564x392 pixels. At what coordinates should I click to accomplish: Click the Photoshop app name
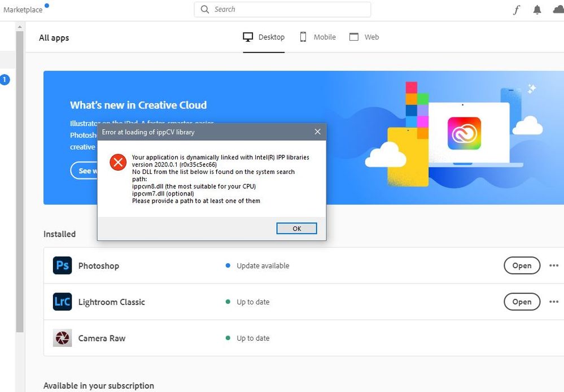click(99, 265)
